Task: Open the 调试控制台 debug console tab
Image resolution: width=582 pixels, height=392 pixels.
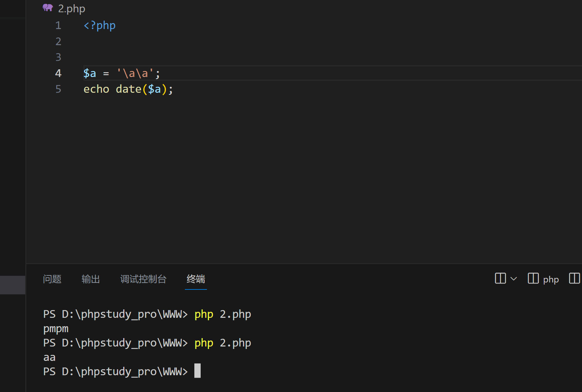Action: (x=143, y=279)
